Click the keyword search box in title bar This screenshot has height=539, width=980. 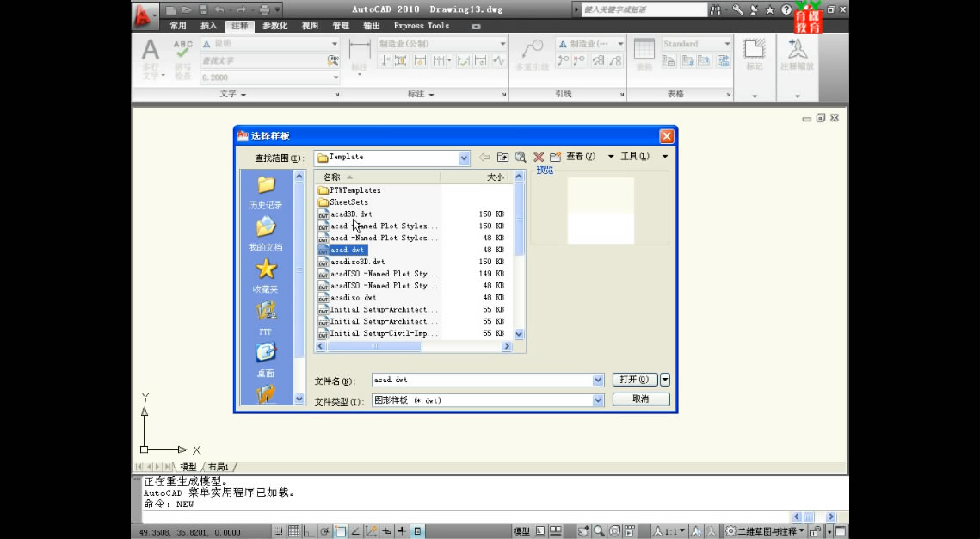pos(644,10)
